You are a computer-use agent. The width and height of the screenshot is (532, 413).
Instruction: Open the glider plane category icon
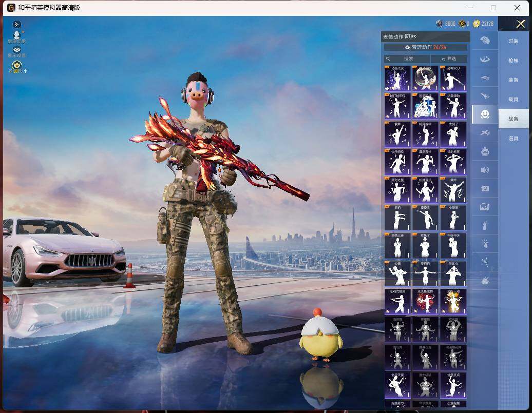pyautogui.click(x=485, y=133)
